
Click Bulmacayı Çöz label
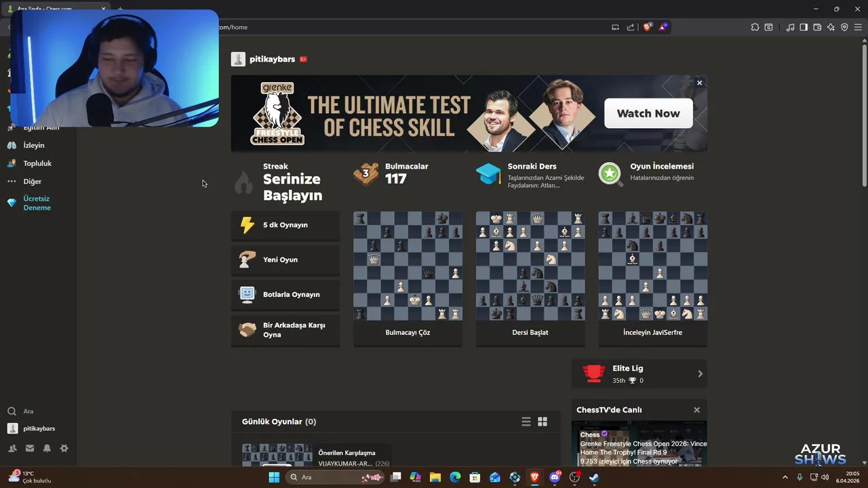pyautogui.click(x=408, y=333)
